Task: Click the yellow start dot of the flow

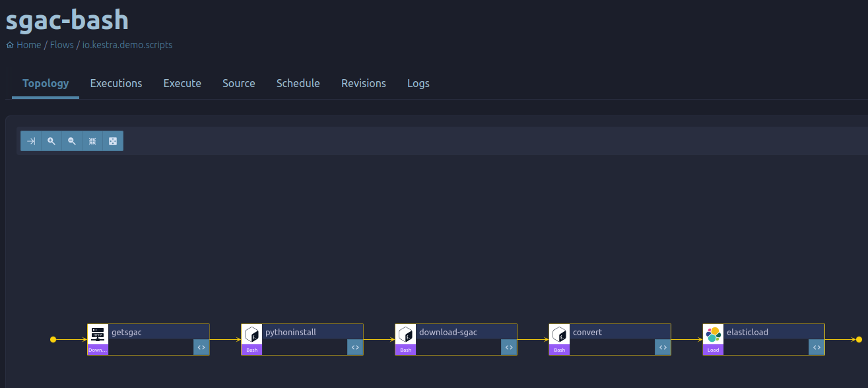Action: click(x=53, y=340)
